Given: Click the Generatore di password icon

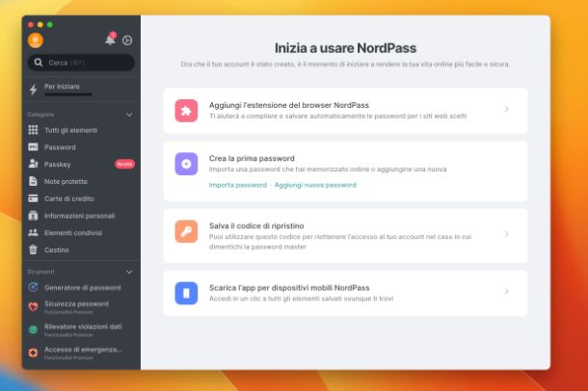Looking at the screenshot, I should (33, 287).
